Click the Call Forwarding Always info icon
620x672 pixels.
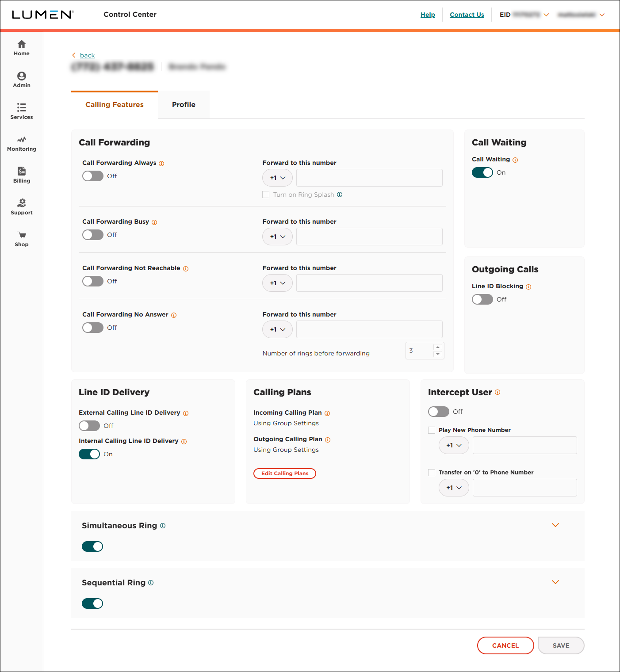[161, 163]
